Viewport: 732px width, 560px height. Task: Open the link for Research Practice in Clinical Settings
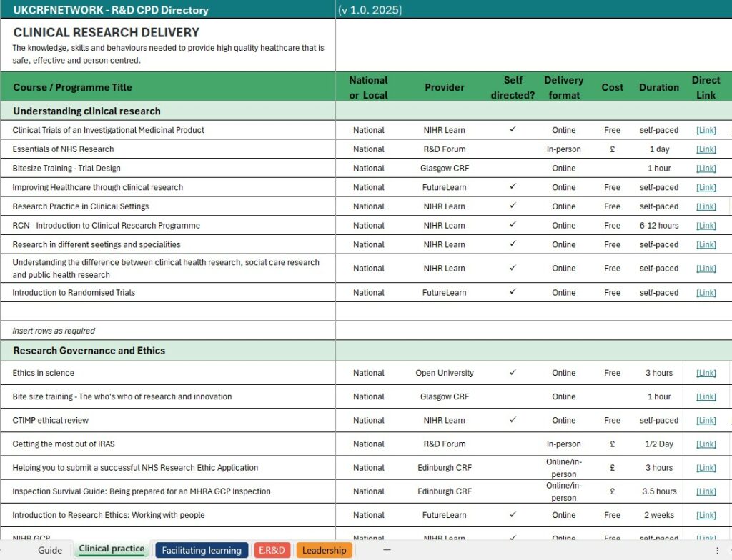pyautogui.click(x=706, y=206)
